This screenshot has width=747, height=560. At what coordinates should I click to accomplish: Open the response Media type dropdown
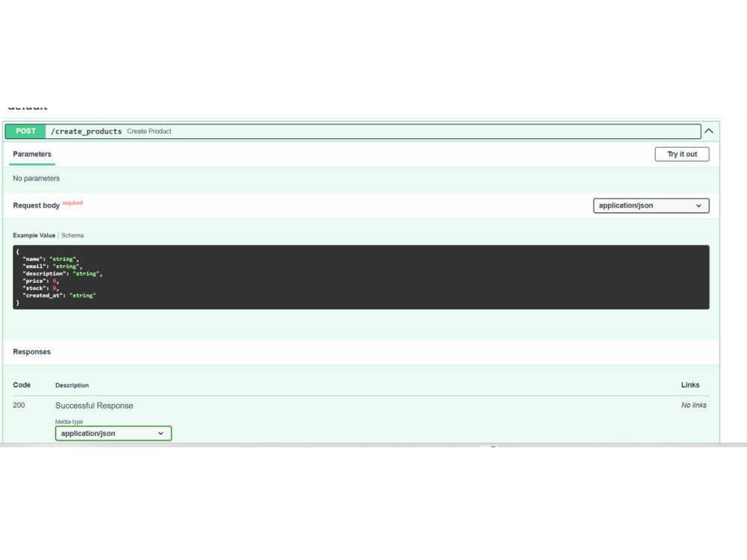coord(114,433)
